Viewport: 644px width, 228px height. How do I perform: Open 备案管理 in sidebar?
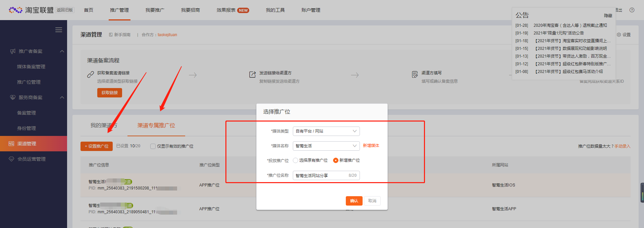tap(26, 113)
